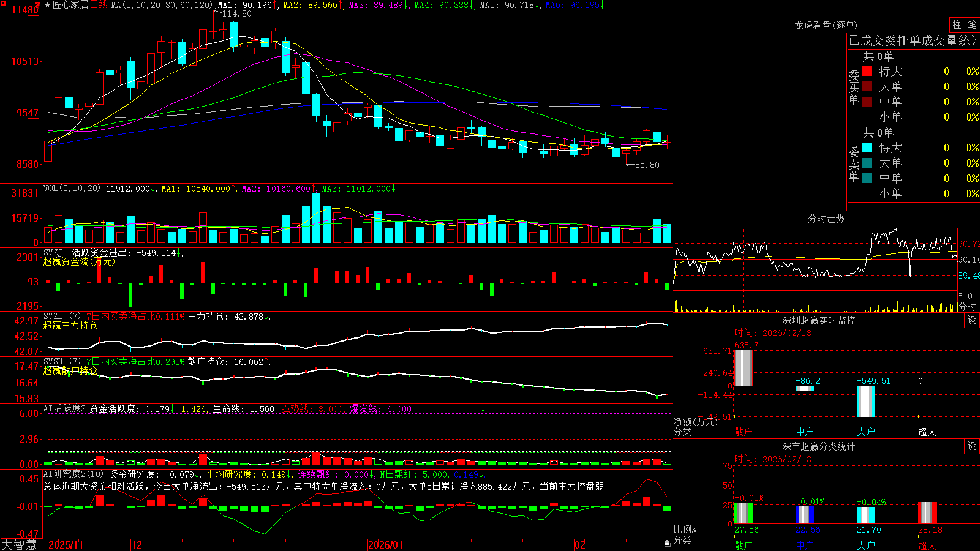Click the star favorite marker beside 匠心家居
Image resolution: width=980 pixels, height=551 pixels.
point(48,5)
